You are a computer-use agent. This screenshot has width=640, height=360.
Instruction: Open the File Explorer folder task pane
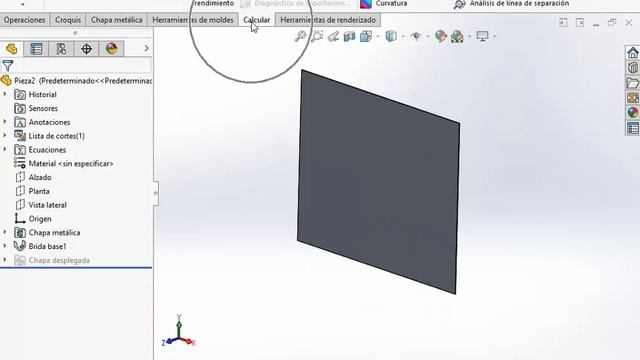633,83
